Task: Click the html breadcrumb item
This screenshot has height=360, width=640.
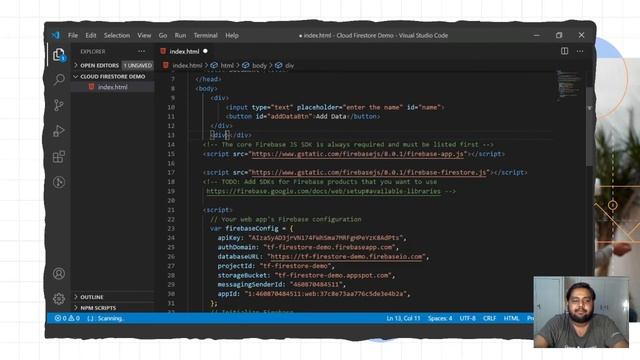Action: pyautogui.click(x=227, y=65)
